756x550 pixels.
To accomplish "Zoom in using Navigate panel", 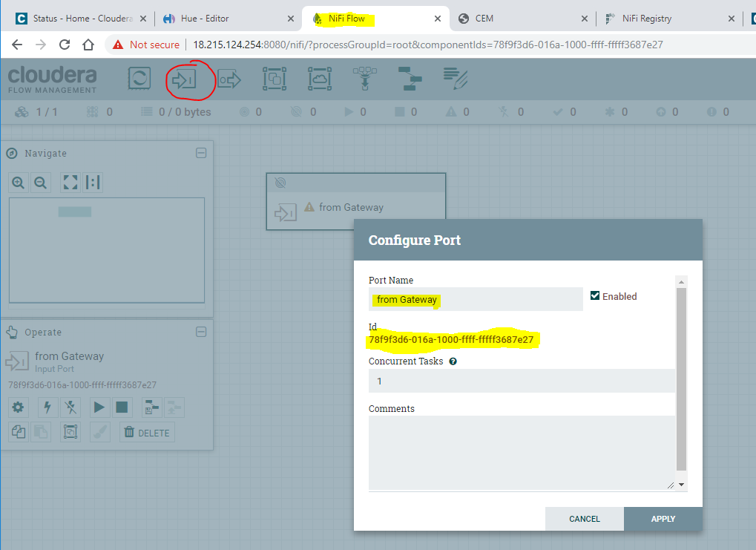I will [x=19, y=183].
